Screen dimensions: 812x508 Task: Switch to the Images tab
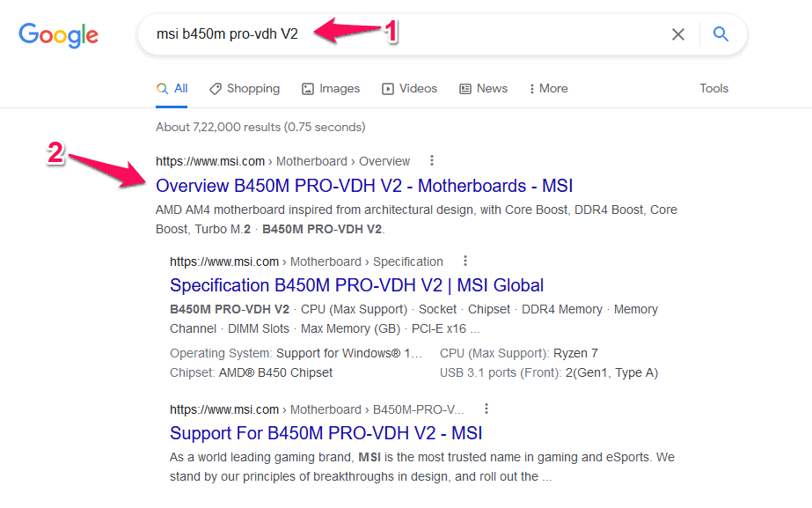point(331,89)
